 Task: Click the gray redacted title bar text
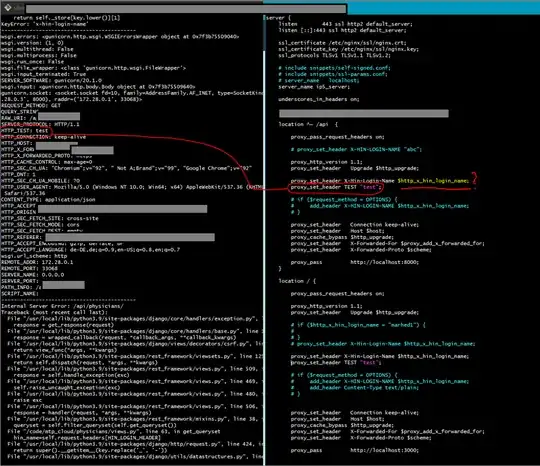click(186, 9)
